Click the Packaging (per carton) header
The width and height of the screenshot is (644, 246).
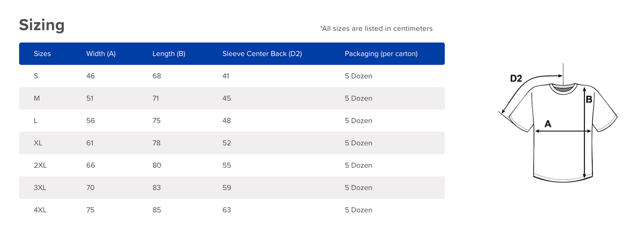381,54
